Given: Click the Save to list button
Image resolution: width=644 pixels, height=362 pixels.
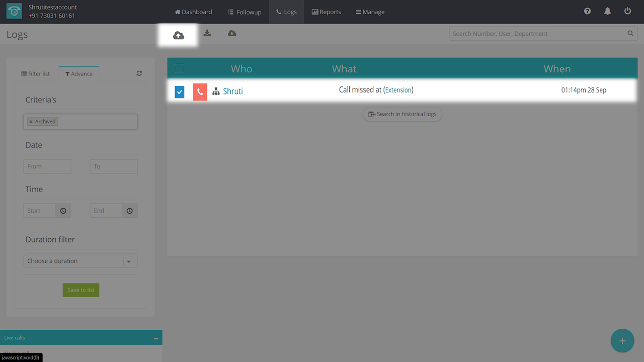Looking at the screenshot, I should pyautogui.click(x=81, y=290).
